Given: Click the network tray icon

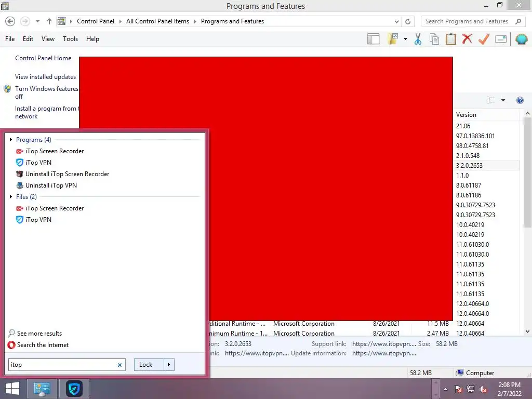Looking at the screenshot, I should pos(471,389).
